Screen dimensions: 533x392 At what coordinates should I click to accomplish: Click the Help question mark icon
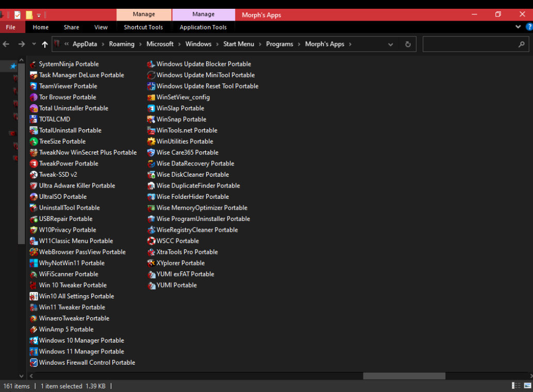click(529, 27)
